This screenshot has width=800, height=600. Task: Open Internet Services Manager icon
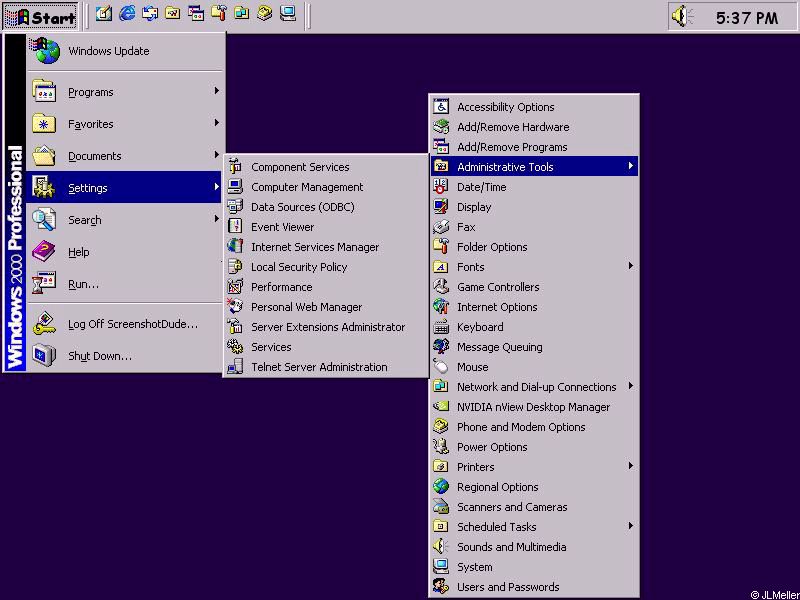tap(235, 246)
